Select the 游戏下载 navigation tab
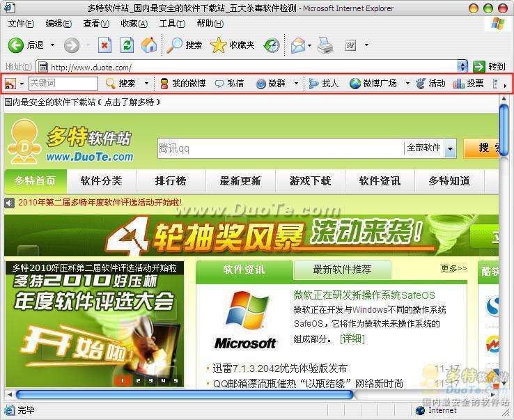The height and width of the screenshot is (420, 514). tap(310, 181)
